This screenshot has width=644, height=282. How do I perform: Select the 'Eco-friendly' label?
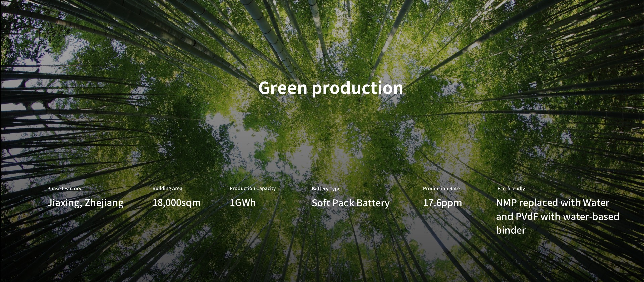(x=511, y=189)
